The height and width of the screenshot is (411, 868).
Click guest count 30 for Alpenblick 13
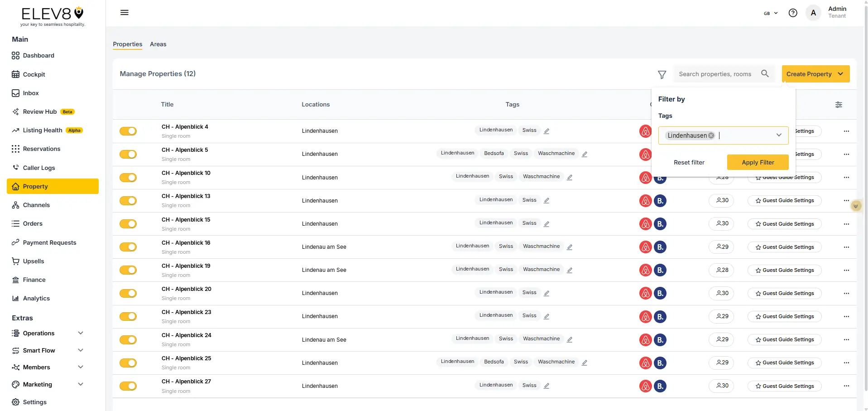coord(721,200)
